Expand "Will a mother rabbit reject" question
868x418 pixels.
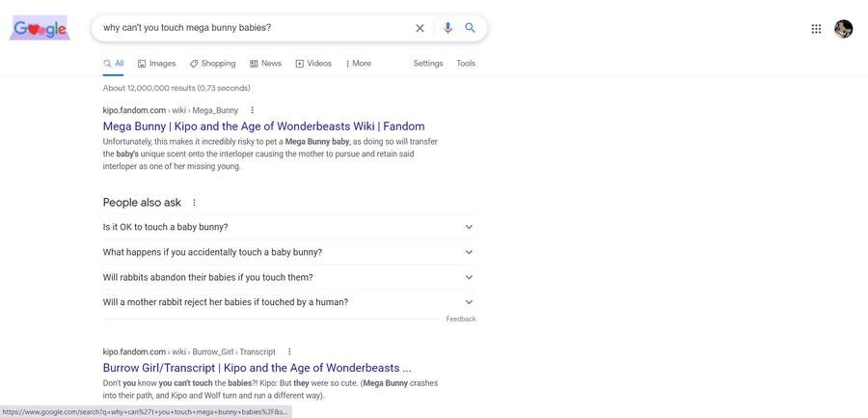pos(289,302)
